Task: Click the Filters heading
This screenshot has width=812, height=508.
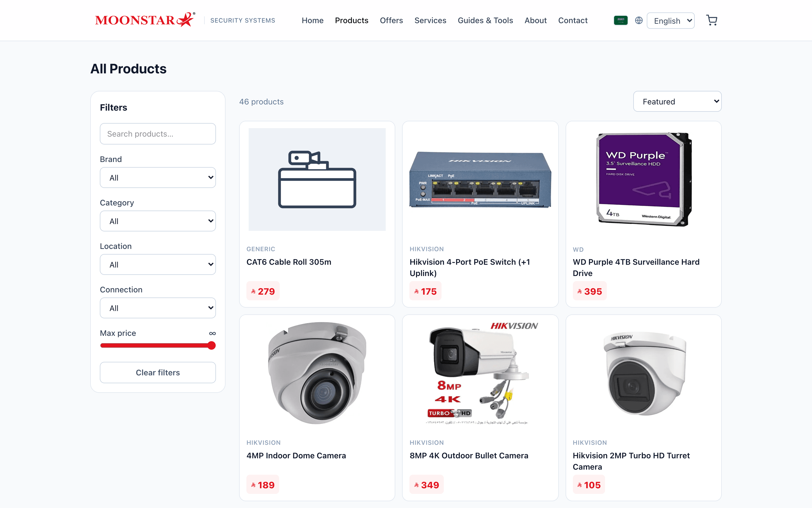Action: point(113,107)
